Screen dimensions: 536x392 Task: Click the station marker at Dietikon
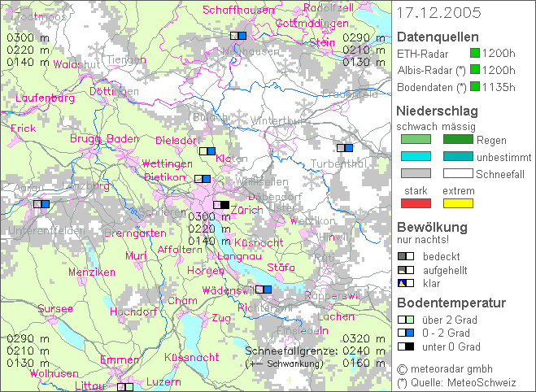click(x=203, y=179)
